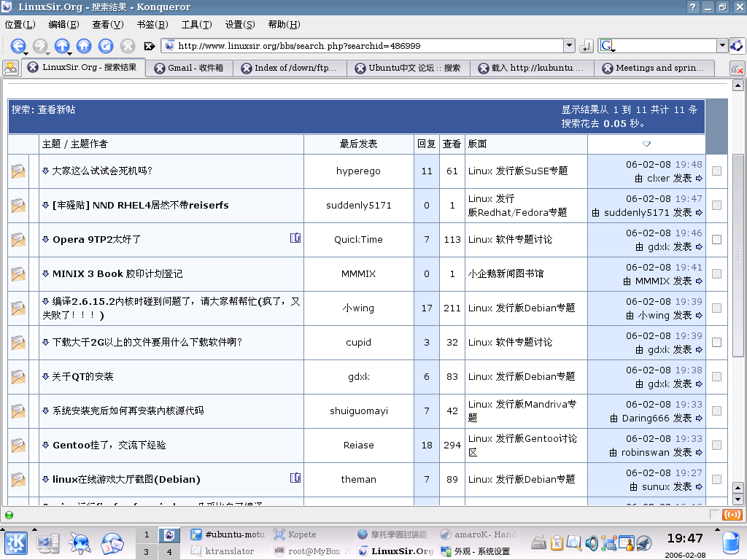Image resolution: width=747 pixels, height=560 pixels.
Task: Tick the checkbox in the Gentoo挂了 row
Action: [x=716, y=446]
